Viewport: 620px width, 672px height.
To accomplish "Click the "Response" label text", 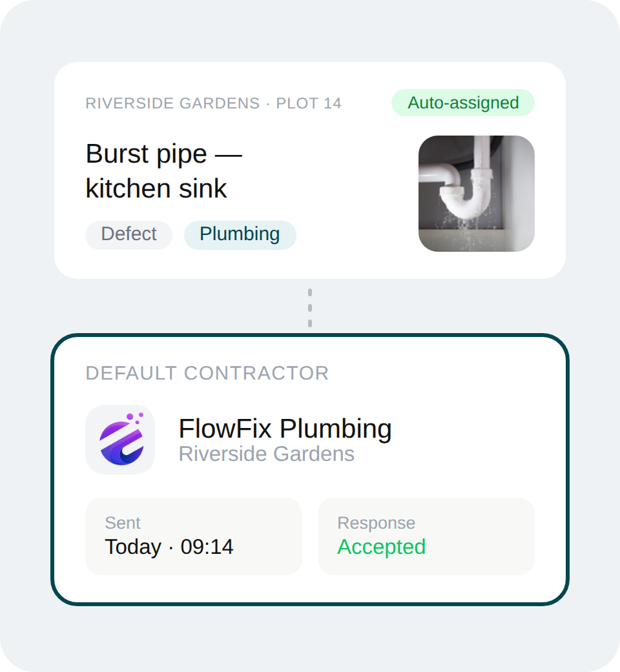I will pyautogui.click(x=376, y=523).
